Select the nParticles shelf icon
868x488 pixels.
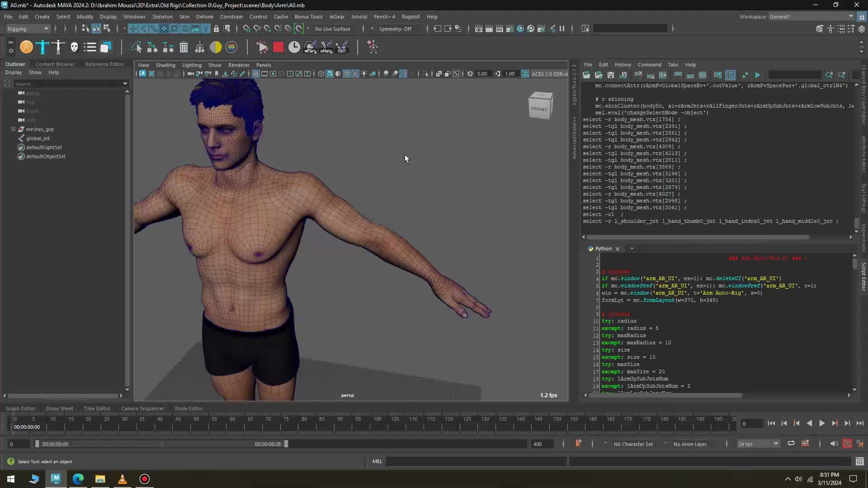[x=310, y=47]
